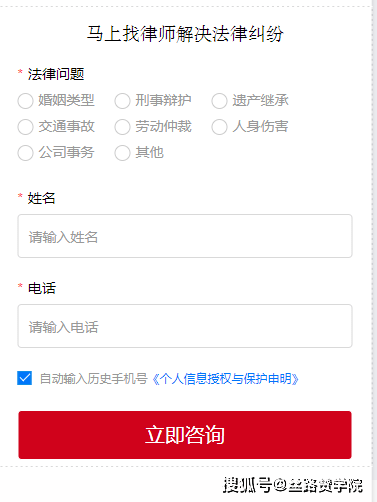Click the 遗产继承 label text

(260, 100)
